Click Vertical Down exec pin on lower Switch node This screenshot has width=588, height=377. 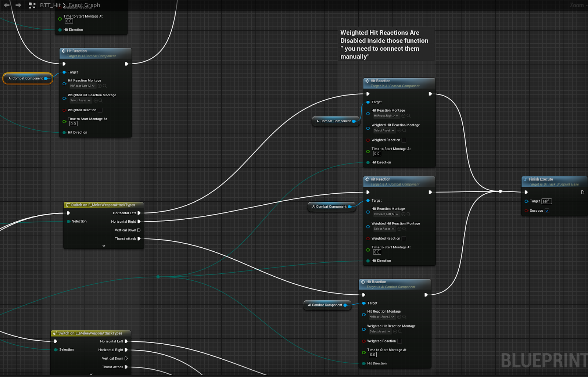coord(126,358)
